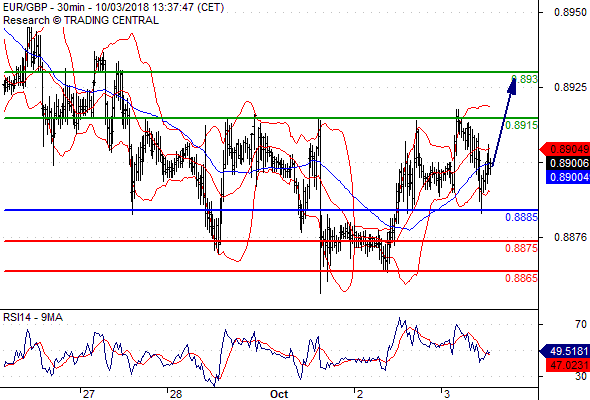
Task: Click the 0.8876 price axis label
Action: coord(570,237)
